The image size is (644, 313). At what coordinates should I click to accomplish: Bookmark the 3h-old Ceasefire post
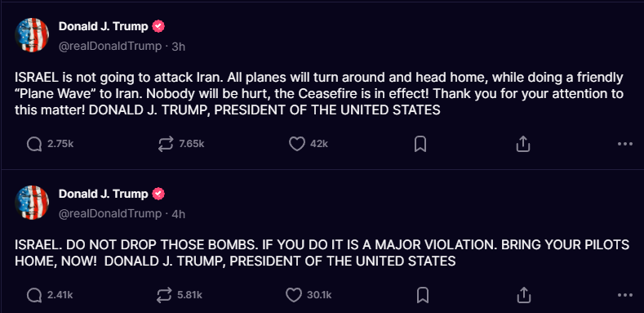[x=420, y=145]
